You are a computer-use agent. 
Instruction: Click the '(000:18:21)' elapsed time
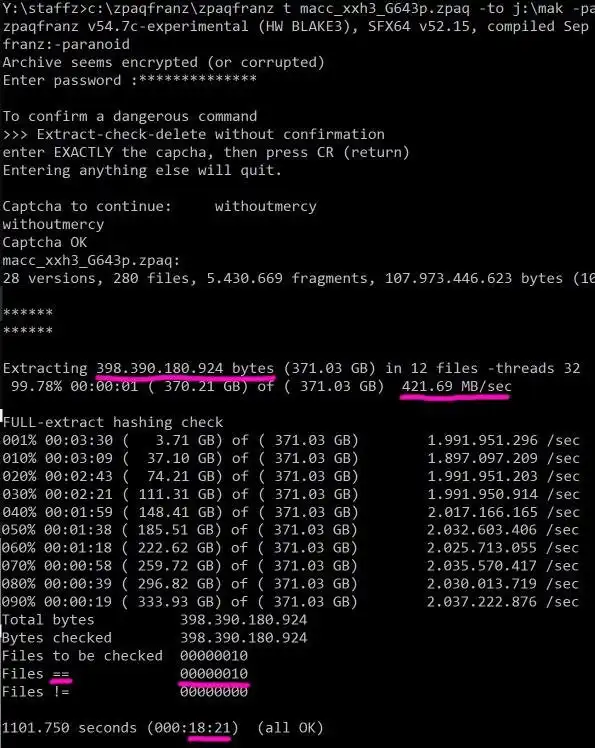193,728
